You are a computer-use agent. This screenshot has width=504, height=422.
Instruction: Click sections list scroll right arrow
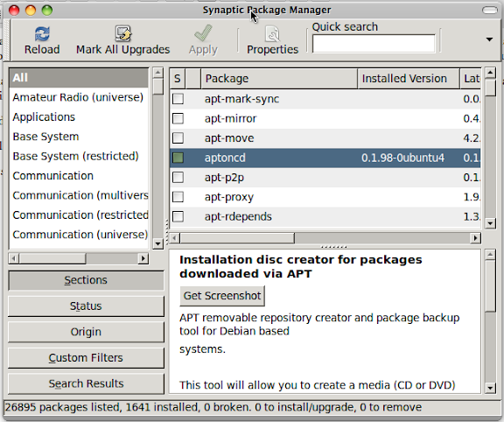(143, 258)
